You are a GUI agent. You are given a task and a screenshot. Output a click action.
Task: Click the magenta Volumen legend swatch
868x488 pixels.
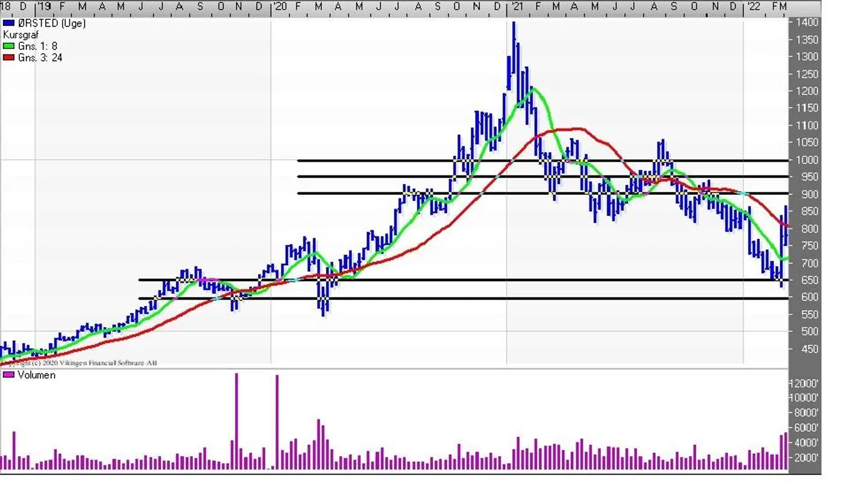[8, 375]
